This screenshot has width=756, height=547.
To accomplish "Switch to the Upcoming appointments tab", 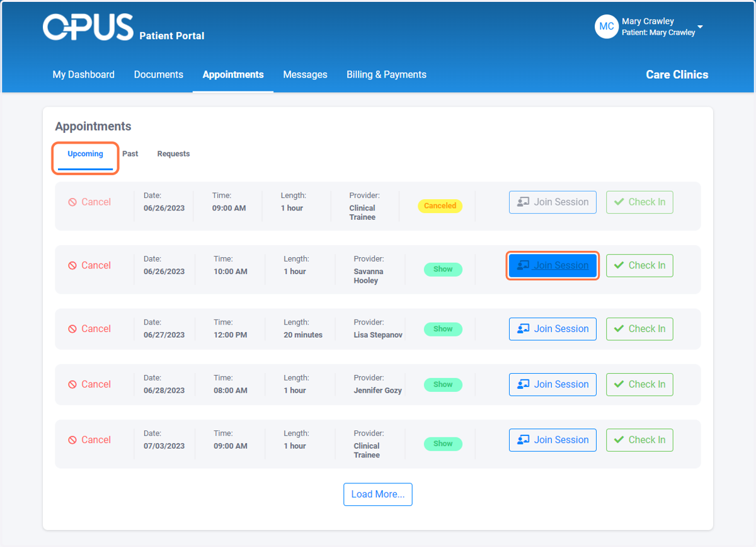I will (x=85, y=154).
